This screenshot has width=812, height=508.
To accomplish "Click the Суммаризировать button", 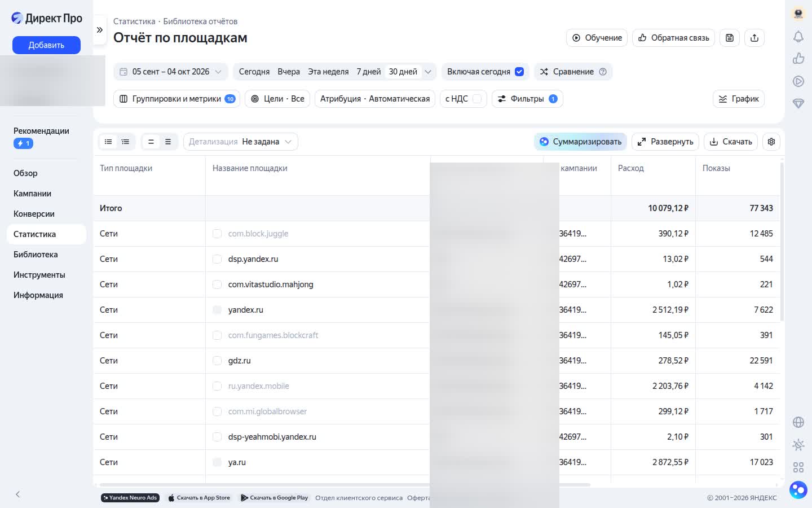I will click(580, 142).
